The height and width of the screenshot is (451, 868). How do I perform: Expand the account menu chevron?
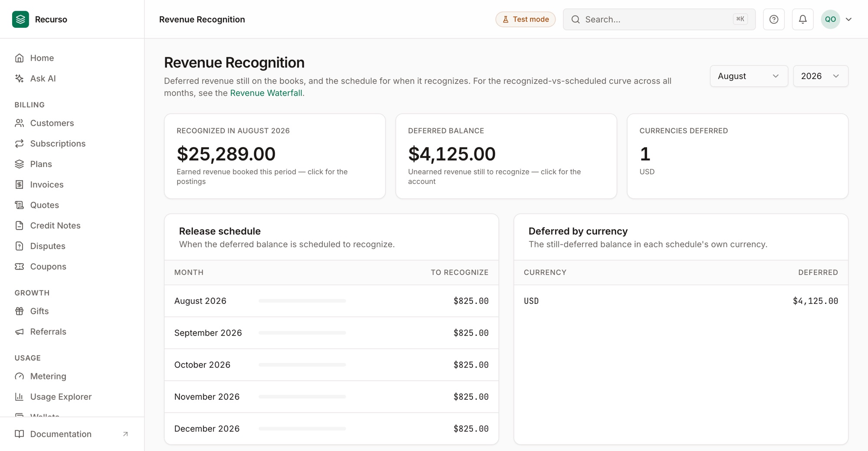tap(849, 19)
